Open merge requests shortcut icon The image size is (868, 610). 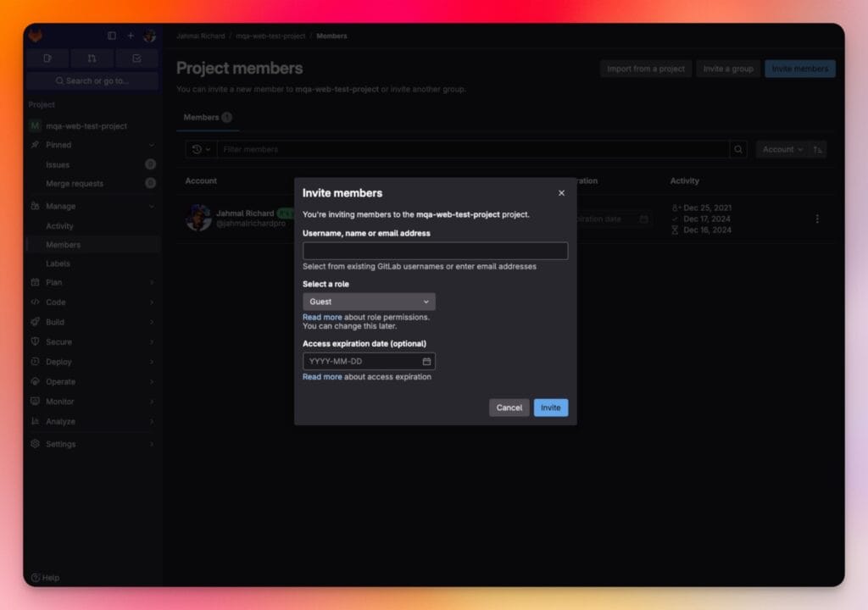[92, 58]
